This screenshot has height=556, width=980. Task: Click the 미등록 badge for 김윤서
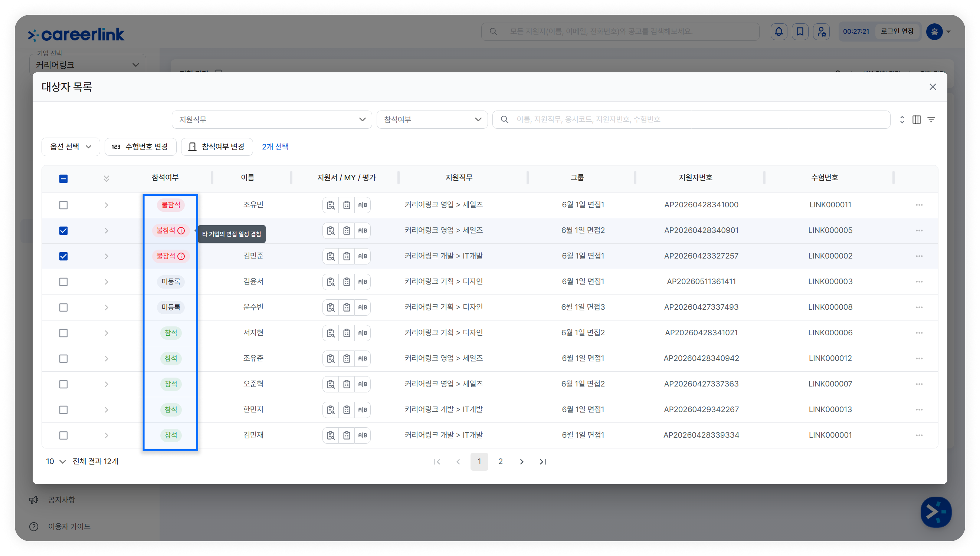click(x=171, y=282)
